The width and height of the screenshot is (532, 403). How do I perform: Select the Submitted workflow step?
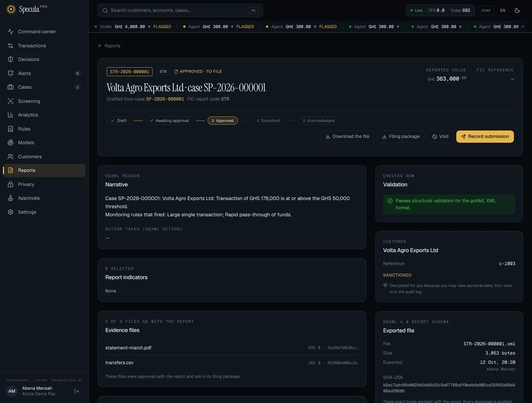tap(268, 120)
